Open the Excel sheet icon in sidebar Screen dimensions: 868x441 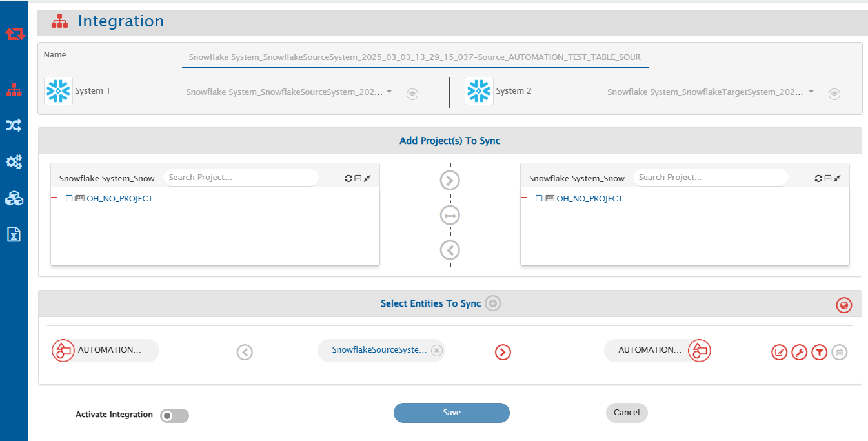(14, 234)
